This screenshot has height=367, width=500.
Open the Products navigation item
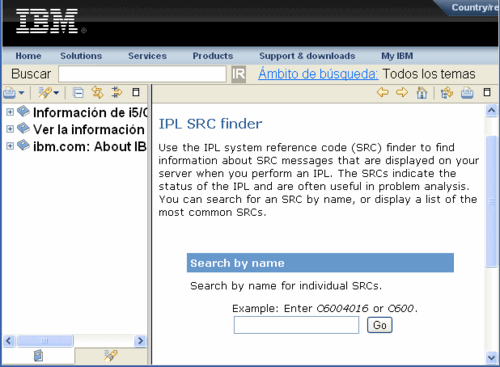213,56
